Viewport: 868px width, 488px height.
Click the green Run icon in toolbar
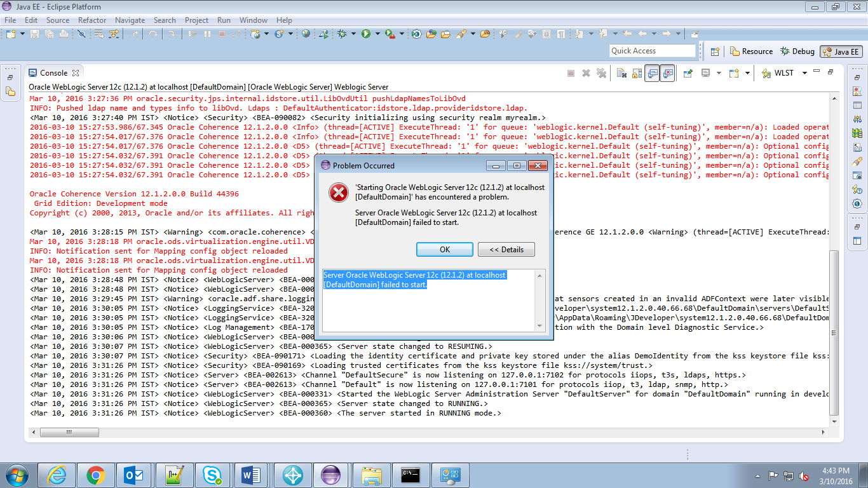pyautogui.click(x=366, y=34)
